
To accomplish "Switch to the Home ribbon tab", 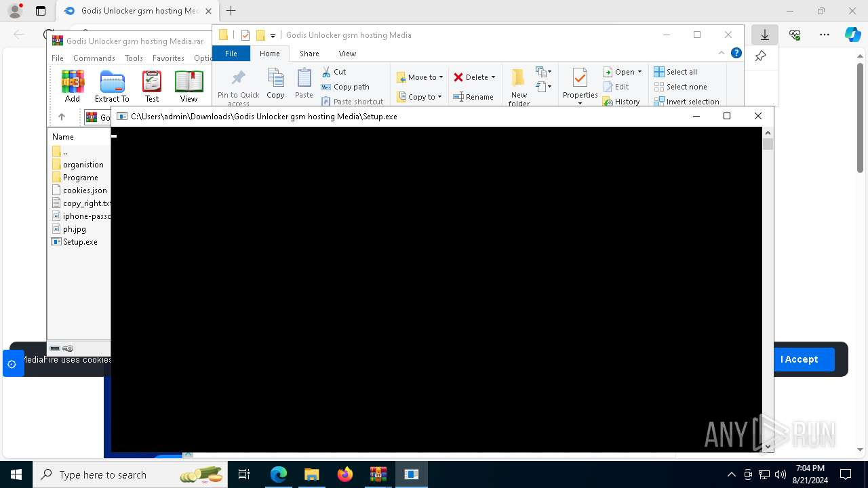I will tap(269, 53).
